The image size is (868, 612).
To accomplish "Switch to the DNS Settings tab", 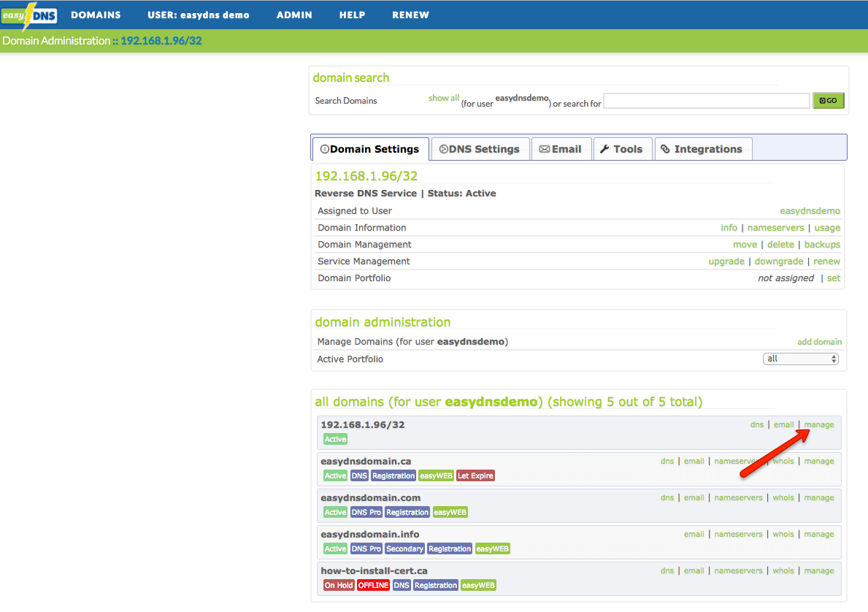I will (x=480, y=149).
